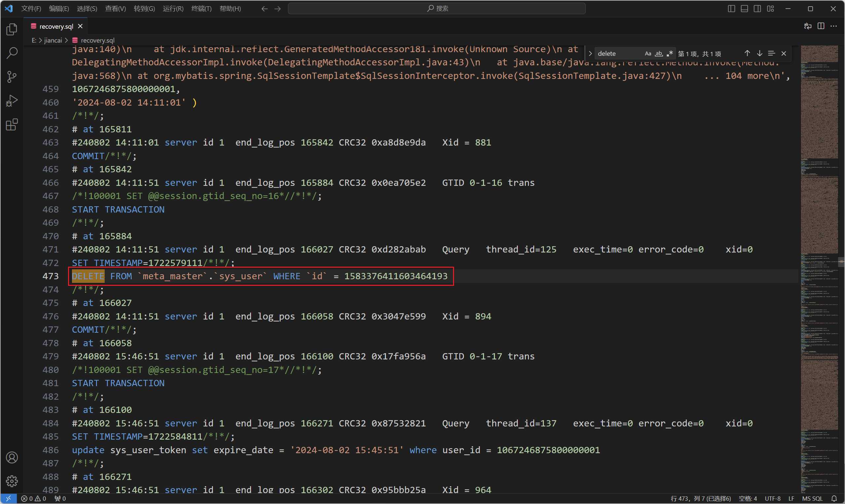This screenshot has width=845, height=504.
Task: Click the 搜索 command center box
Action: [437, 9]
